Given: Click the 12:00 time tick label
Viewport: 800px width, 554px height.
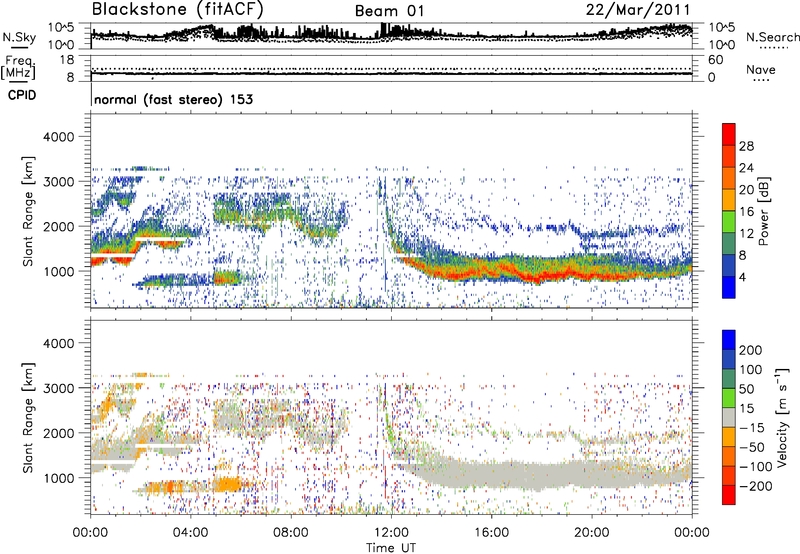Looking at the screenshot, I should 391,533.
